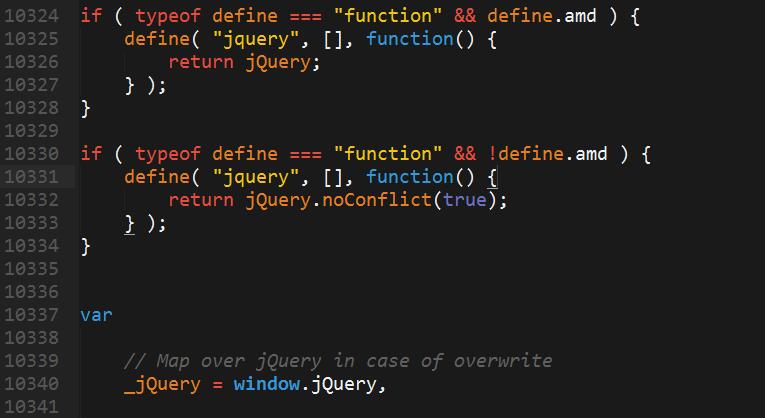This screenshot has height=418, width=765.
Task: Click the '_jQuery' variable name
Action: [x=162, y=384]
